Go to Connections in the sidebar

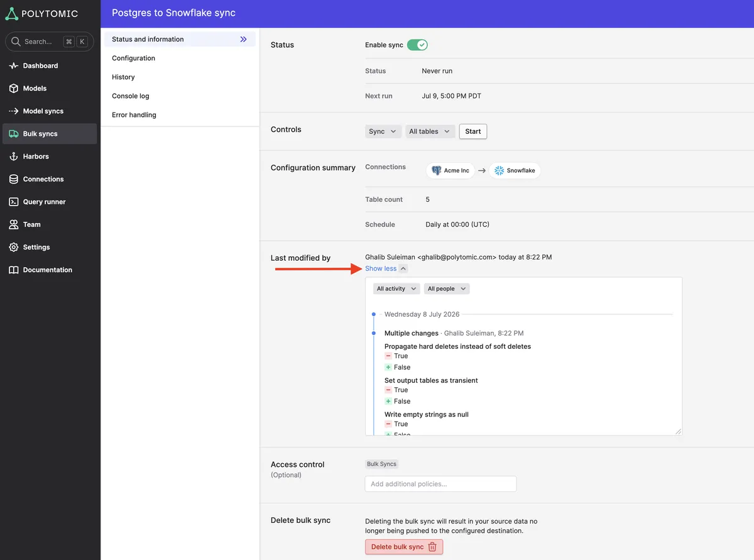[x=50, y=179]
